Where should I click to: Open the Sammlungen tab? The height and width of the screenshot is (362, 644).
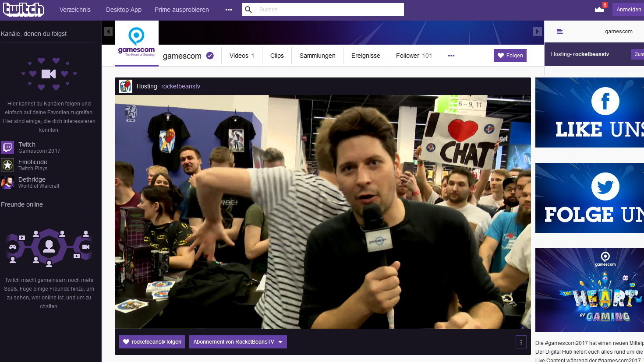point(318,56)
